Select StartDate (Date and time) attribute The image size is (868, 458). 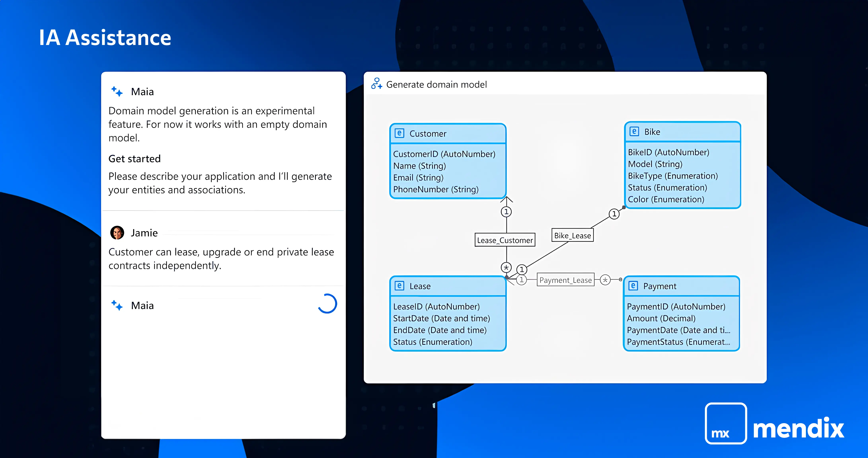click(441, 318)
